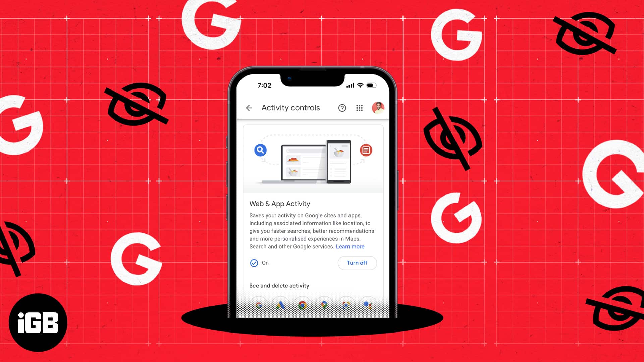Toggle Web & App Activity on/off switch
The image size is (644, 362).
click(357, 262)
